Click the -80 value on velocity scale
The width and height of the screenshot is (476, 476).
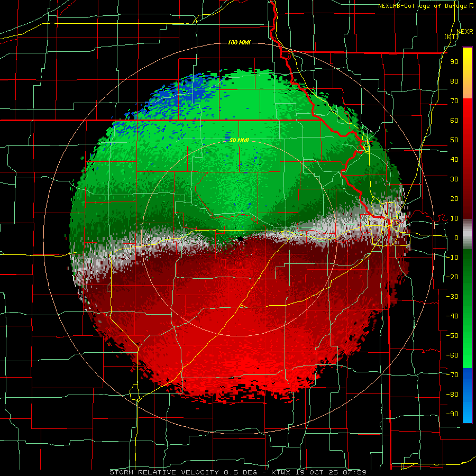click(x=452, y=395)
